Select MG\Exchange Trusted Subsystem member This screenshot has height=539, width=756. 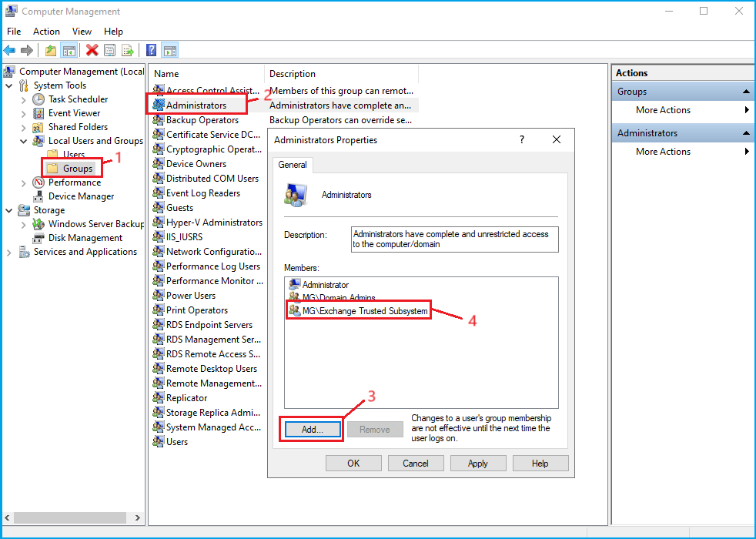(x=364, y=311)
